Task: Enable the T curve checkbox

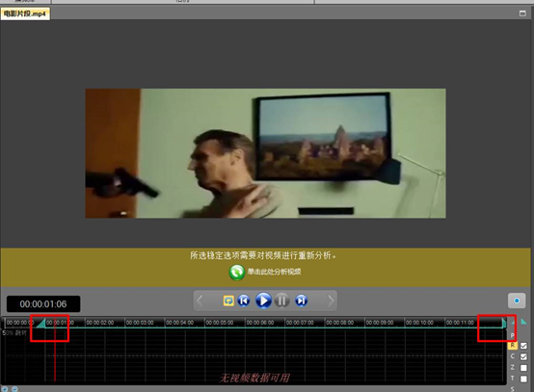Action: point(523,379)
